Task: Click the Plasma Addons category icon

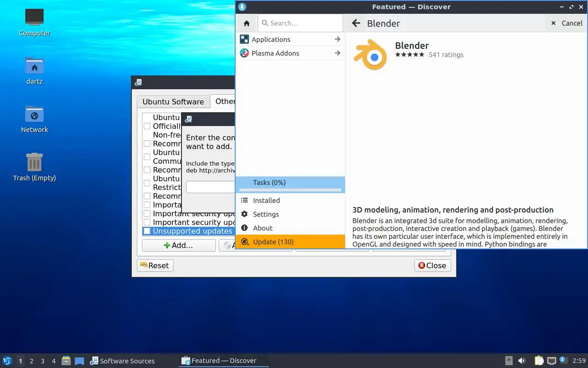Action: (244, 53)
